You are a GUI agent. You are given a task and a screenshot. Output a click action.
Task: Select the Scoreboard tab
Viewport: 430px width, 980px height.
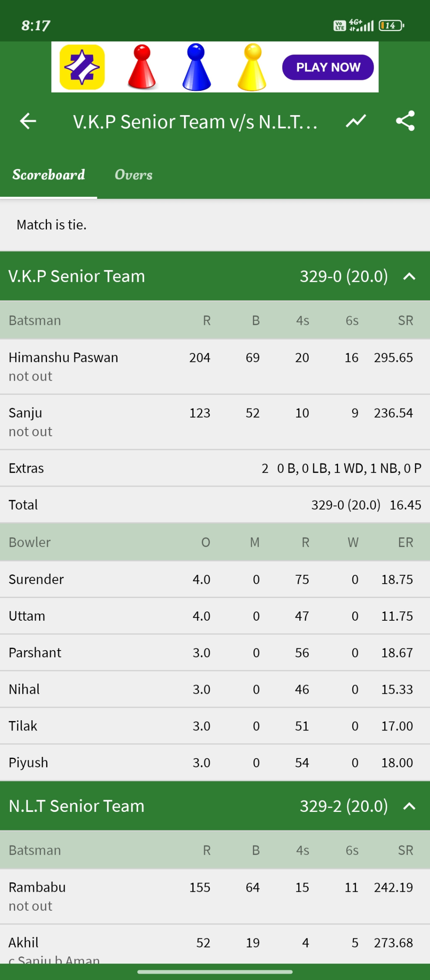pyautogui.click(x=49, y=175)
